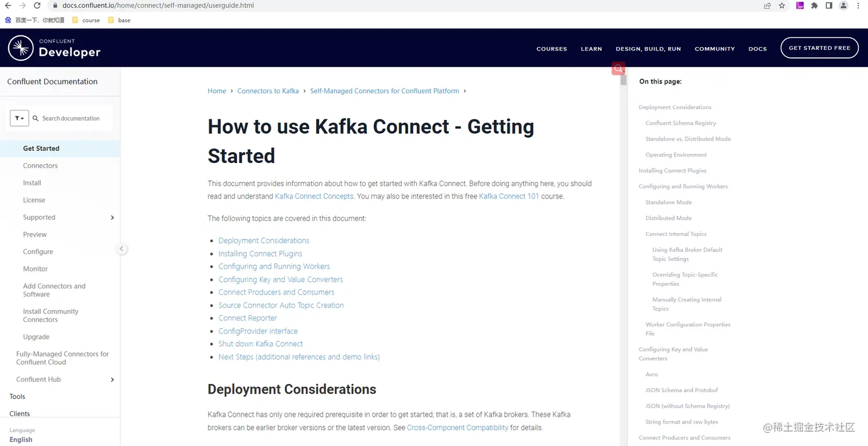Open the course bookmark in the bookmarks bar
The image size is (868, 446).
(90, 20)
